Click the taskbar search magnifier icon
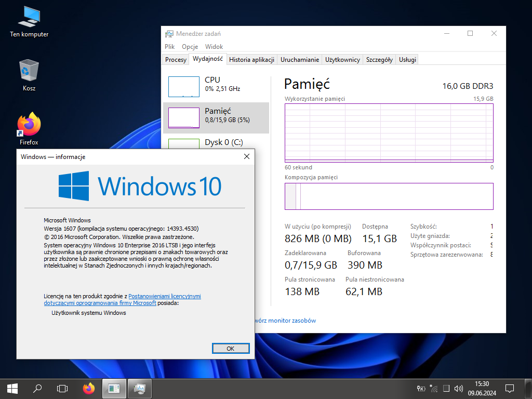The height and width of the screenshot is (399, 532). 37,388
